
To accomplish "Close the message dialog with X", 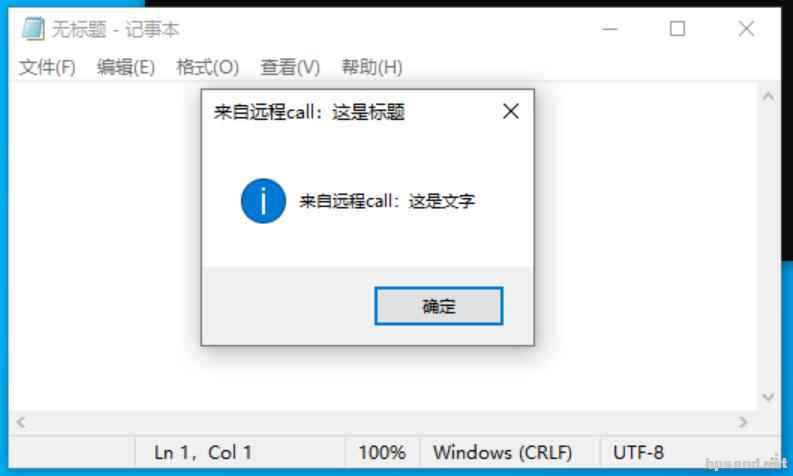I will click(511, 111).
